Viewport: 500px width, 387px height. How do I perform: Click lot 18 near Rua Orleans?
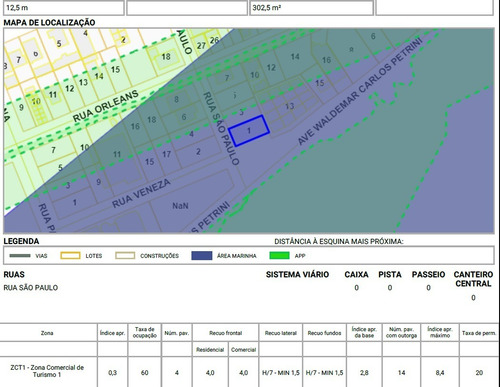click(x=166, y=57)
